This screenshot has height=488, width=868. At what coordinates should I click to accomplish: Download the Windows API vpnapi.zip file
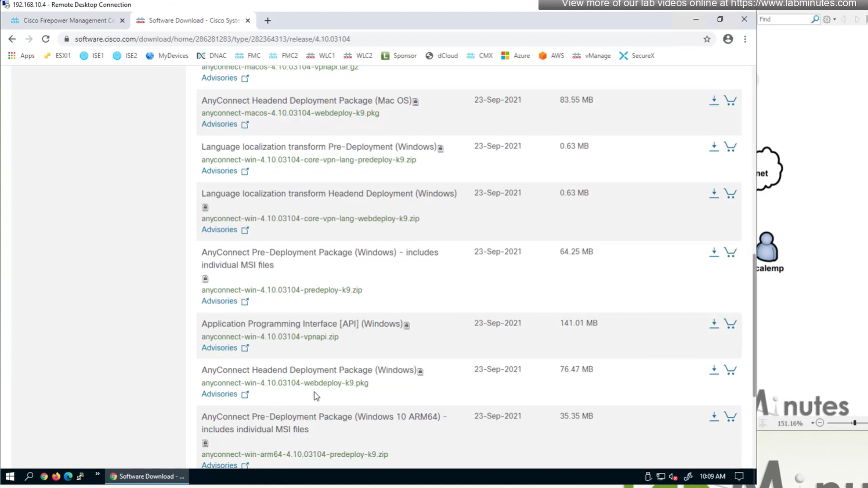tap(713, 323)
